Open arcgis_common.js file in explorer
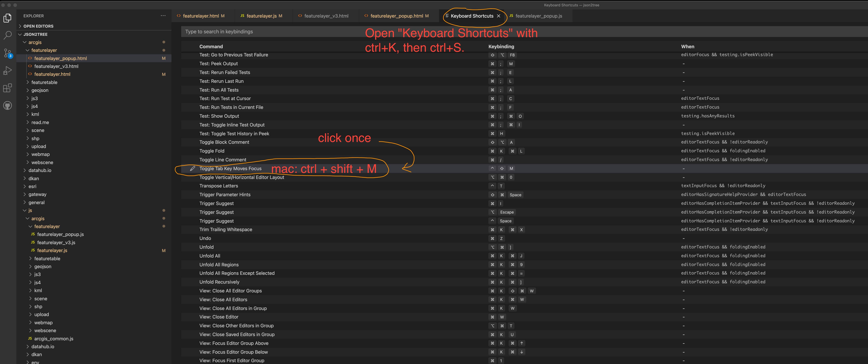The height and width of the screenshot is (364, 868). click(54, 339)
